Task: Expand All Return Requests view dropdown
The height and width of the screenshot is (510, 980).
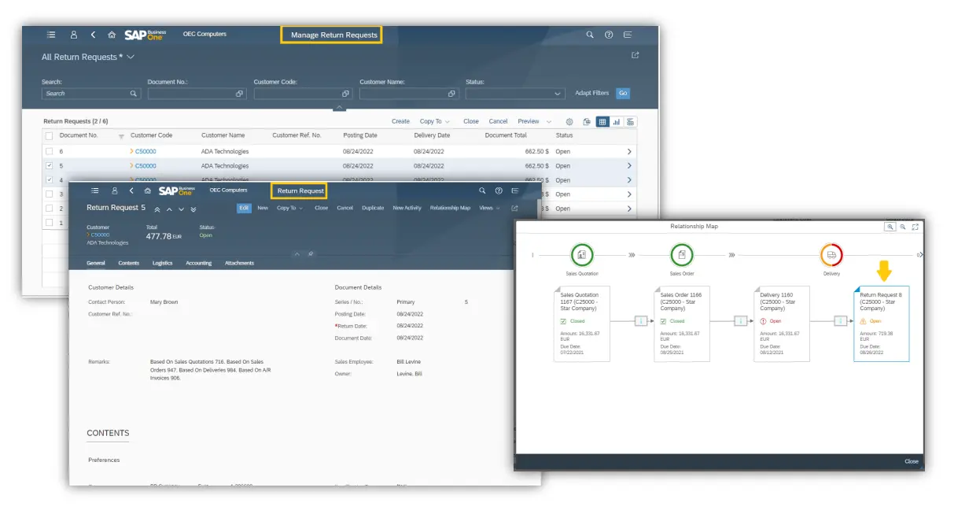Action: pos(131,57)
